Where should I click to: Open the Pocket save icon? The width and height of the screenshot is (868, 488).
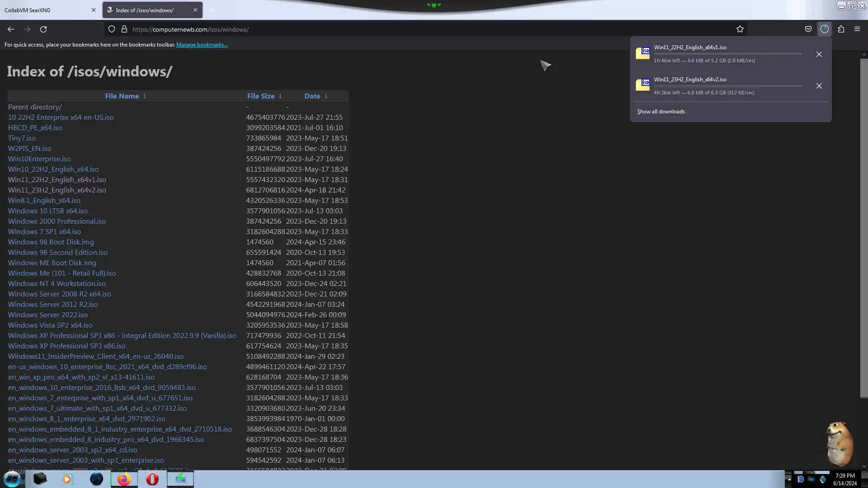(x=808, y=29)
